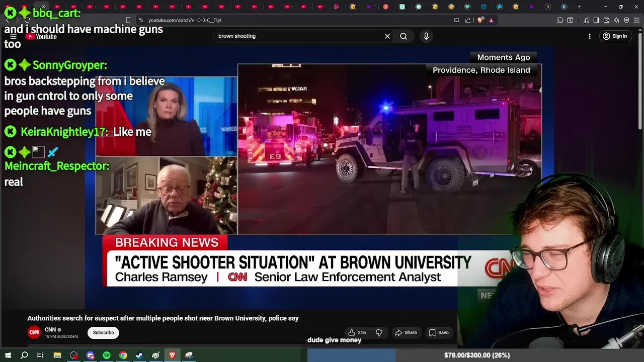
Task: Switch to the tab with teal square icon
Action: point(402,7)
